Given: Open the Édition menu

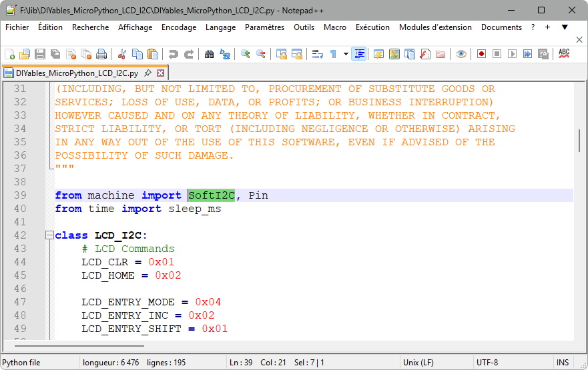Looking at the screenshot, I should [50, 27].
